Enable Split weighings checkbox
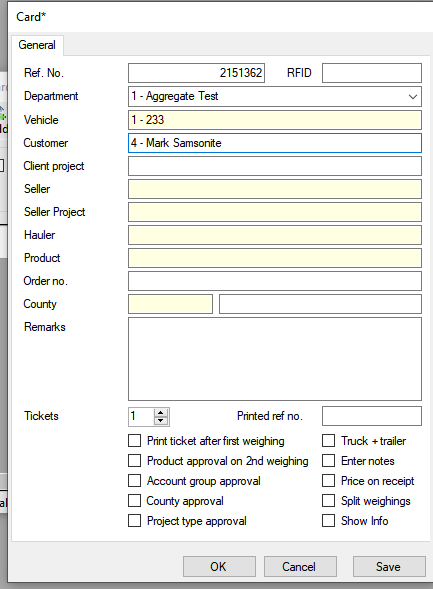The width and height of the screenshot is (433, 589). (328, 501)
